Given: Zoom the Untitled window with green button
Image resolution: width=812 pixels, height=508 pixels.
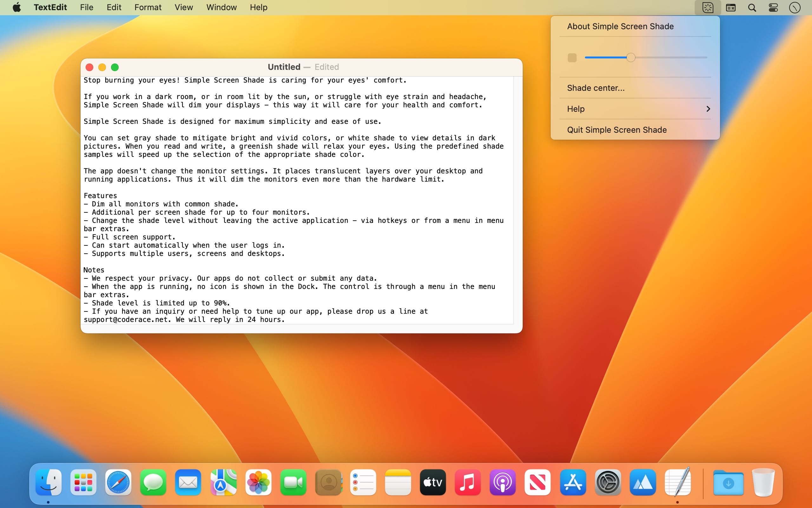Looking at the screenshot, I should pyautogui.click(x=115, y=67).
